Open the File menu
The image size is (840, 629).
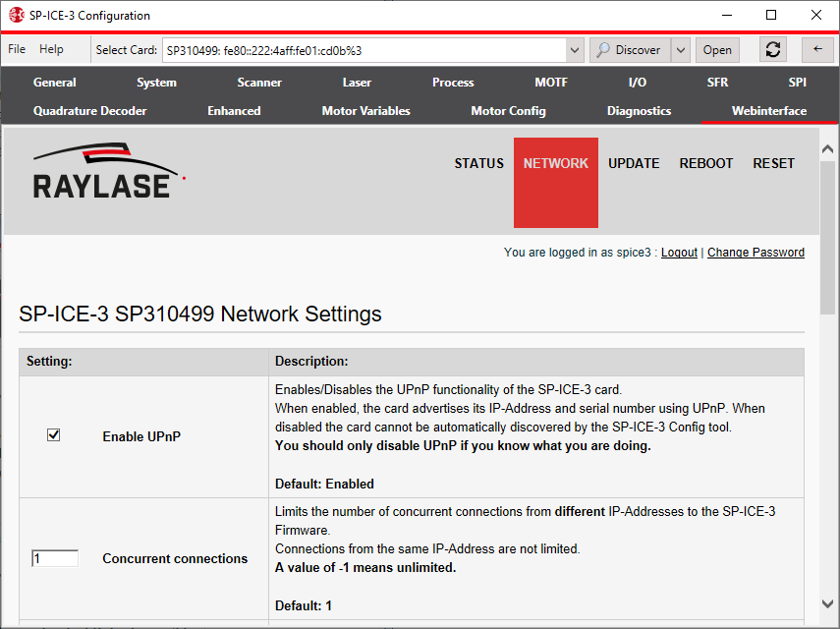point(17,49)
